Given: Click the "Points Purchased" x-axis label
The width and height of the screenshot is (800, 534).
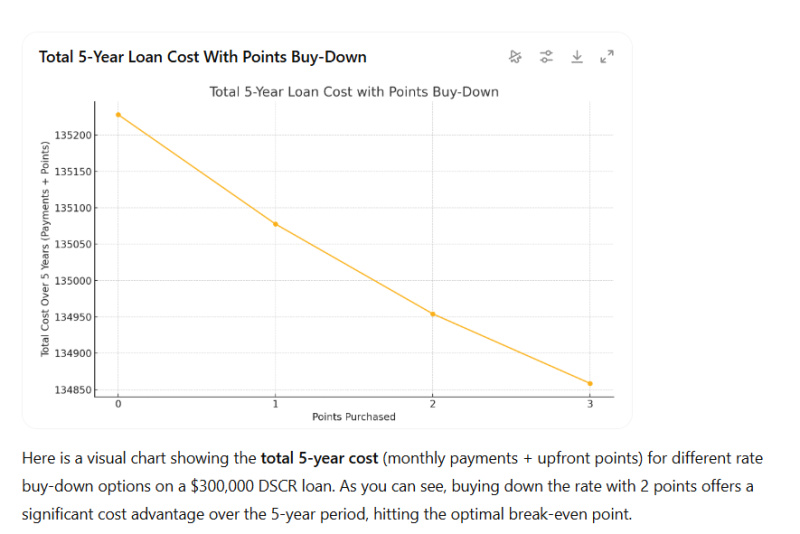Looking at the screenshot, I should pos(353,416).
